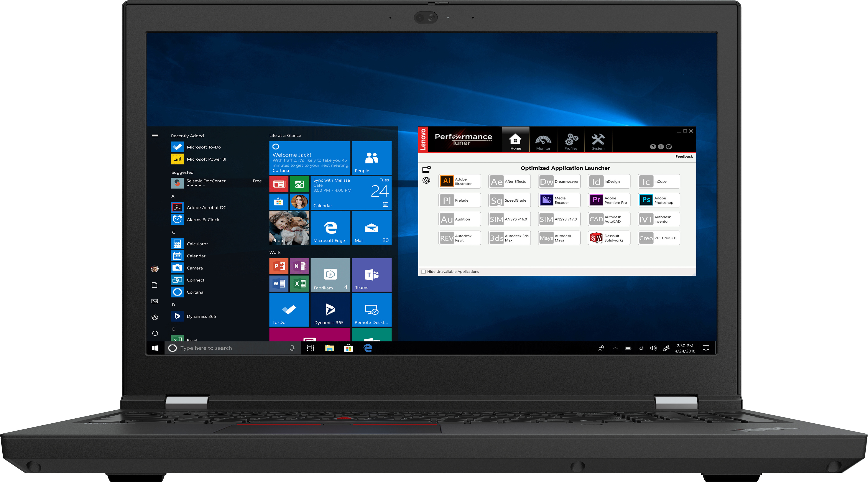Click the Feedback link

pos(684,156)
